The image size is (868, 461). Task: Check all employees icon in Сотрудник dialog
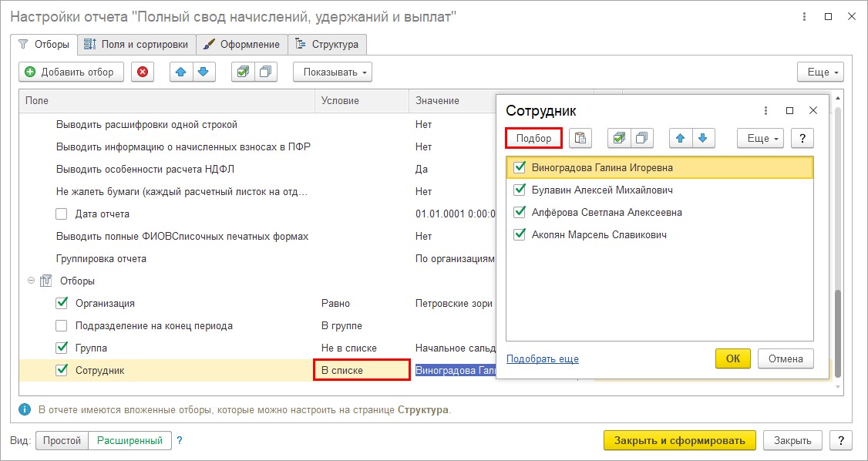[619, 138]
